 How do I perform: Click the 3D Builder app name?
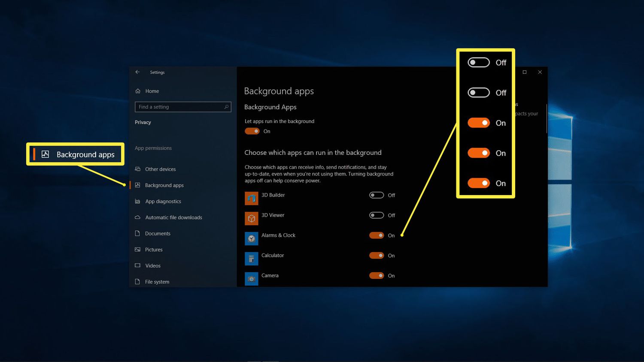(x=273, y=195)
